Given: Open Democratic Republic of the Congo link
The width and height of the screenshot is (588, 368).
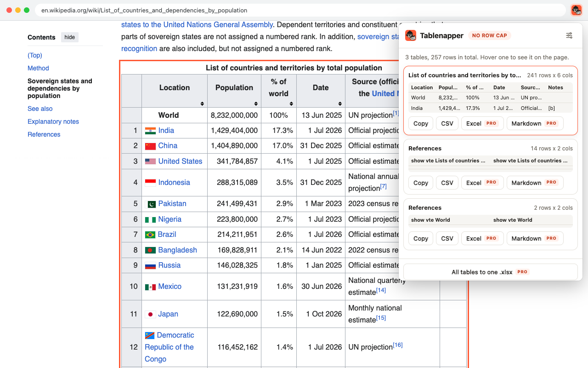Looking at the screenshot, I should click(x=170, y=347).
